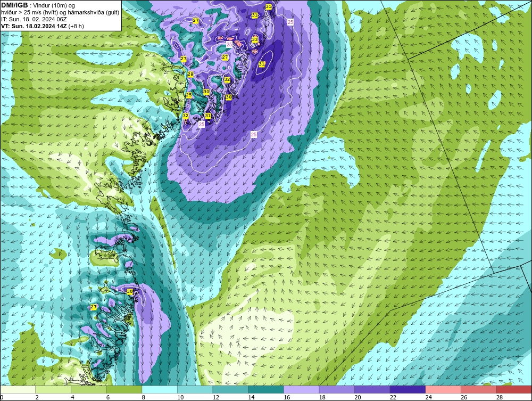This screenshot has height=401, width=532.
Task: Select the 'Vindur (10m) og' heading text
Action: (x=54, y=6)
